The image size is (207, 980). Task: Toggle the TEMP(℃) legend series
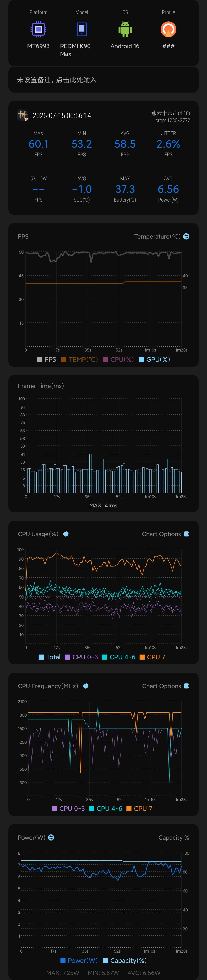(79, 359)
